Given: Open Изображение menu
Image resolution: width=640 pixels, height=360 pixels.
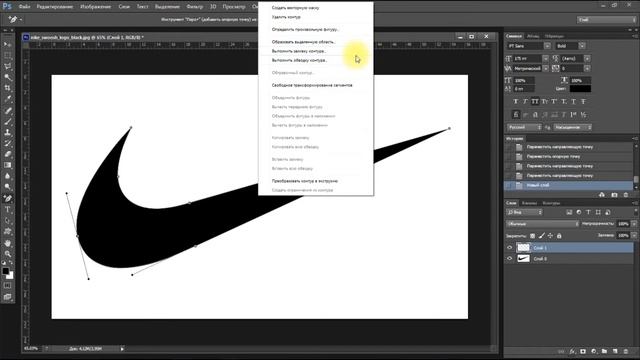Looking at the screenshot, I should (96, 7).
